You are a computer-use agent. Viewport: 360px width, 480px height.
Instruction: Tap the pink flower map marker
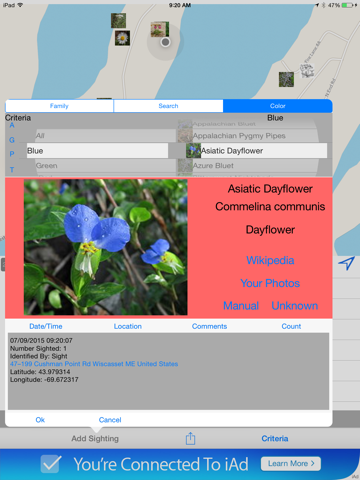coord(160,29)
